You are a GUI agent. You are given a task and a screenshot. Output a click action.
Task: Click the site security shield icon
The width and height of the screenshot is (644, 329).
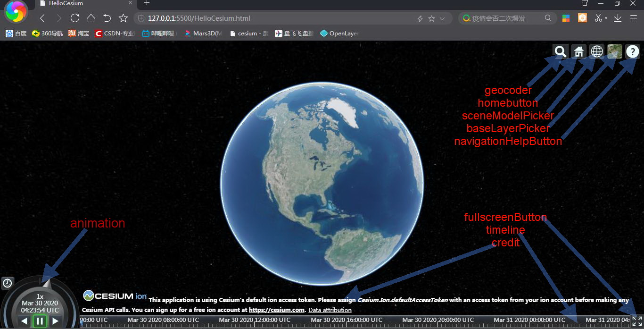coord(141,18)
